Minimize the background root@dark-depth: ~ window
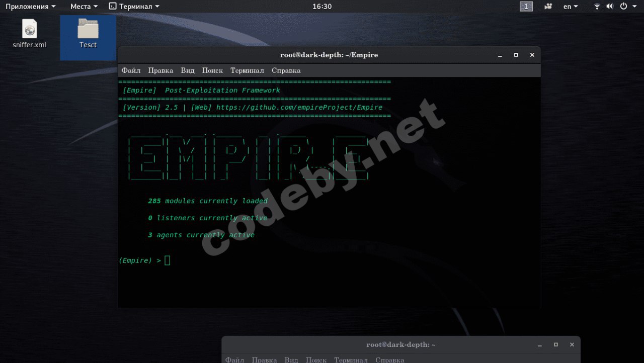The width and height of the screenshot is (644, 363). pyautogui.click(x=540, y=345)
